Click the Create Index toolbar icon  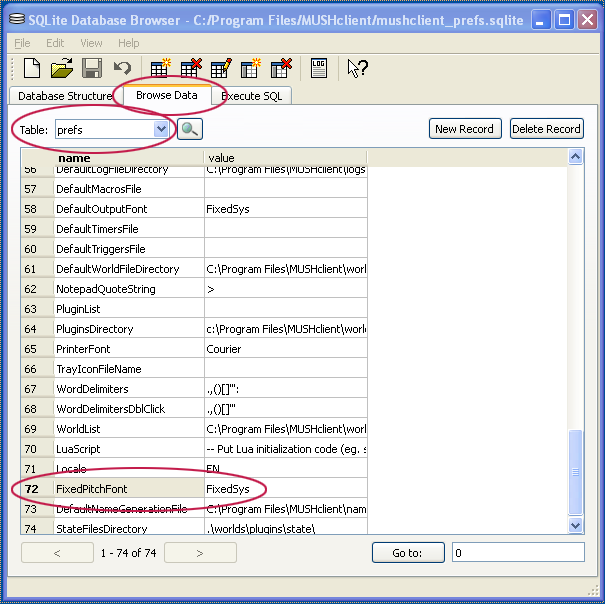(x=251, y=68)
